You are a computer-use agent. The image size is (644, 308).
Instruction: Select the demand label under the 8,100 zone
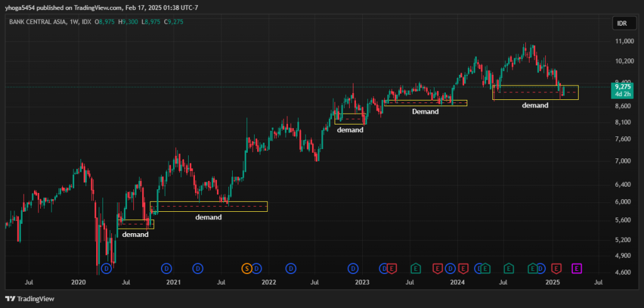pyautogui.click(x=350, y=129)
